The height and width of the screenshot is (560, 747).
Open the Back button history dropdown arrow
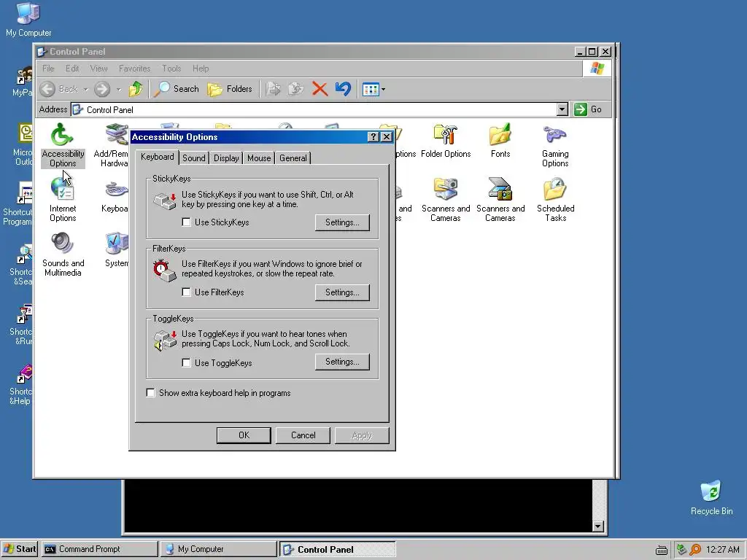pos(86,89)
